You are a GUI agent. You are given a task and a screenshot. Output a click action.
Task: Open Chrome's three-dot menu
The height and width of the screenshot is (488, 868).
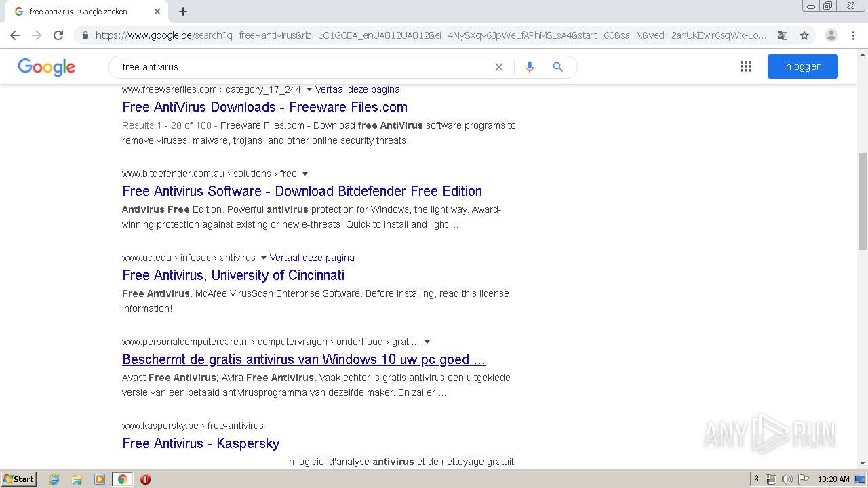(854, 35)
